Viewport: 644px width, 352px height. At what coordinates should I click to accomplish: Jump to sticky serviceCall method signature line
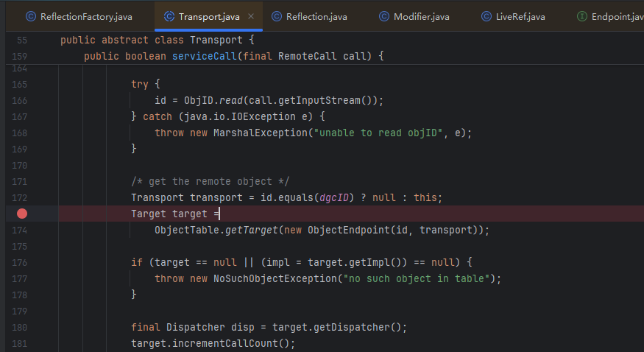pos(234,56)
